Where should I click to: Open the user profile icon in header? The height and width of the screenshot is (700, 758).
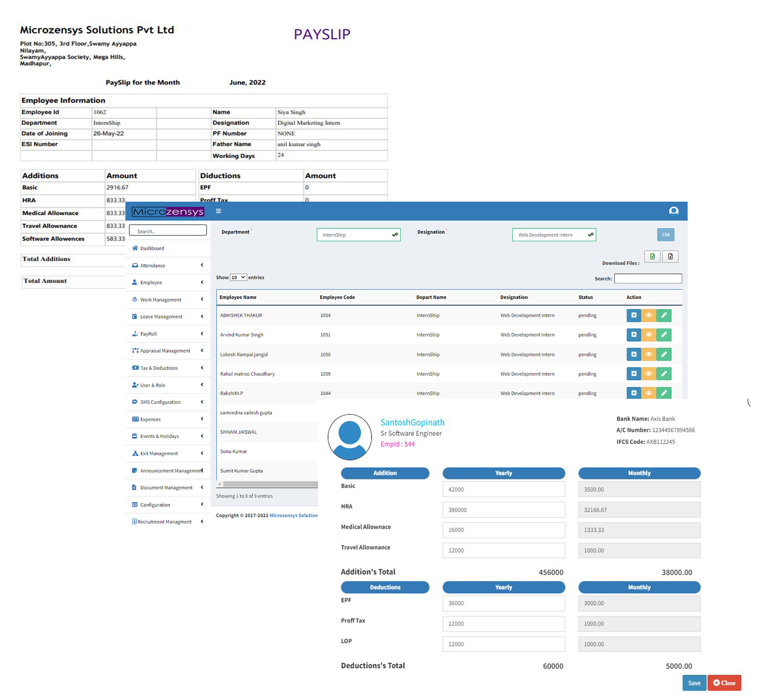pos(673,211)
